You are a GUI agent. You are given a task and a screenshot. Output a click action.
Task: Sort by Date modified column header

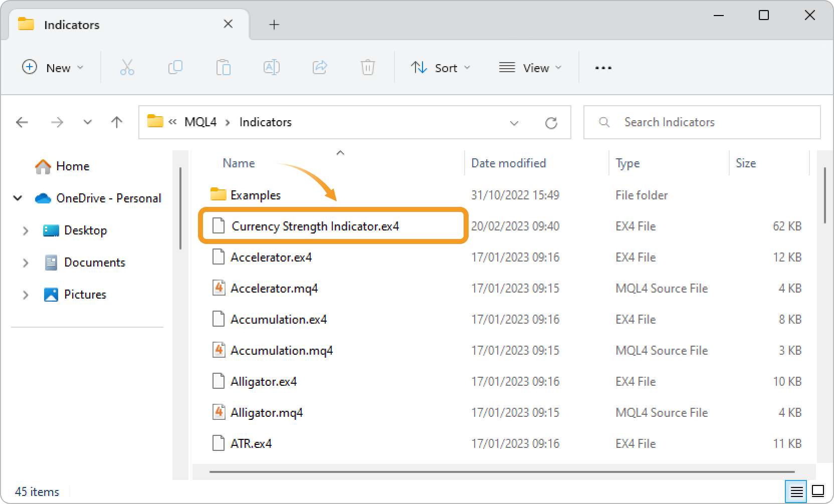(508, 163)
